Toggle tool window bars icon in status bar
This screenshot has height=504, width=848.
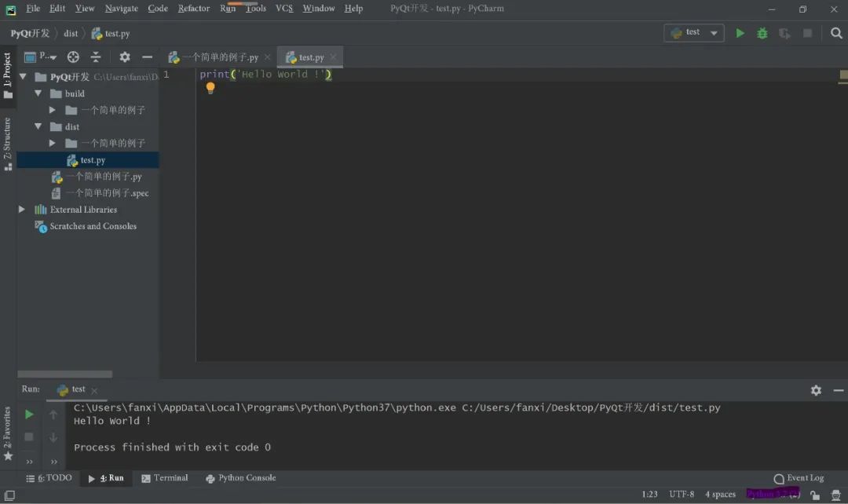pos(9,495)
